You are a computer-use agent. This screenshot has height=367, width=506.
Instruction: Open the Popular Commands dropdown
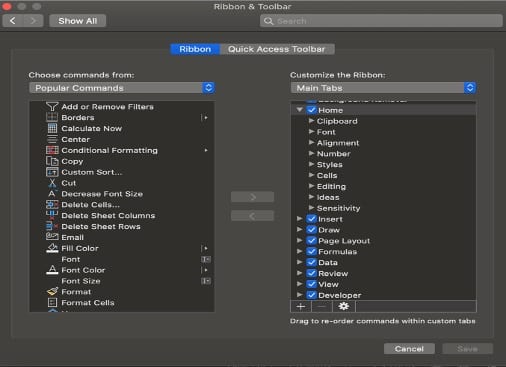click(x=122, y=88)
